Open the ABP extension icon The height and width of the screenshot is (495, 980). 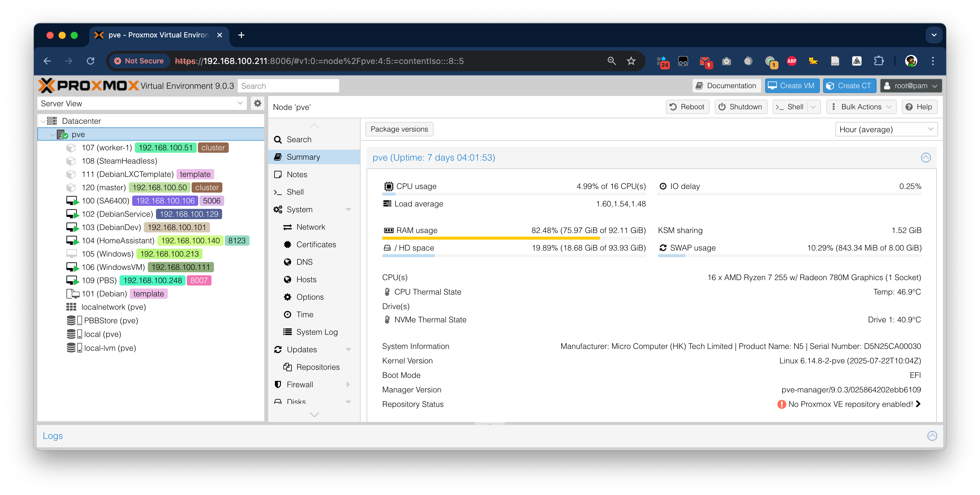tap(792, 61)
